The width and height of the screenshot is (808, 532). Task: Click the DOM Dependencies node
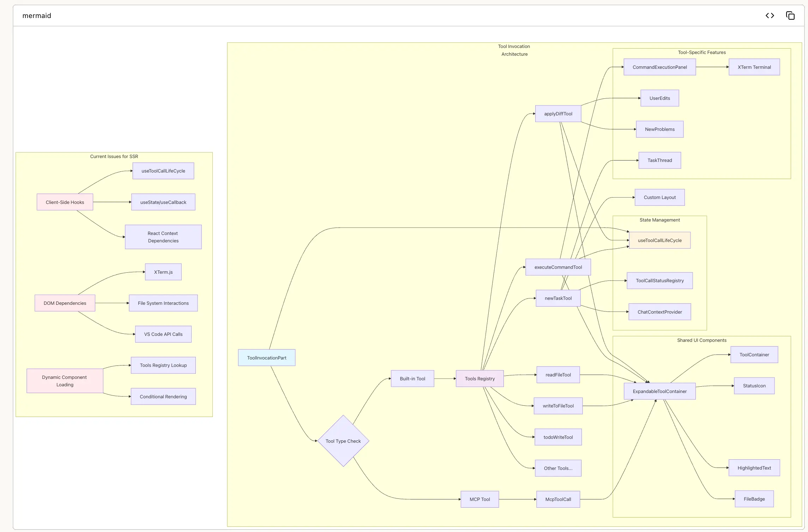coord(65,303)
